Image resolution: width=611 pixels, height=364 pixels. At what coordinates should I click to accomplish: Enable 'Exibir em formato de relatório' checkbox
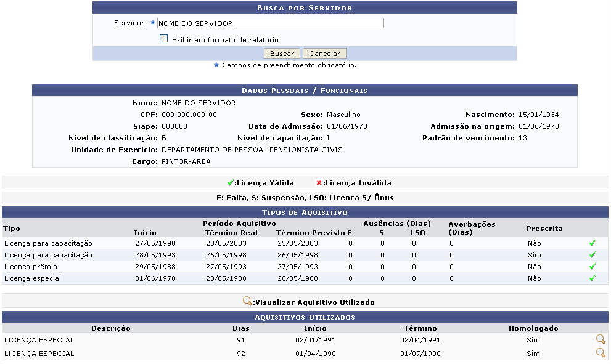pos(164,39)
